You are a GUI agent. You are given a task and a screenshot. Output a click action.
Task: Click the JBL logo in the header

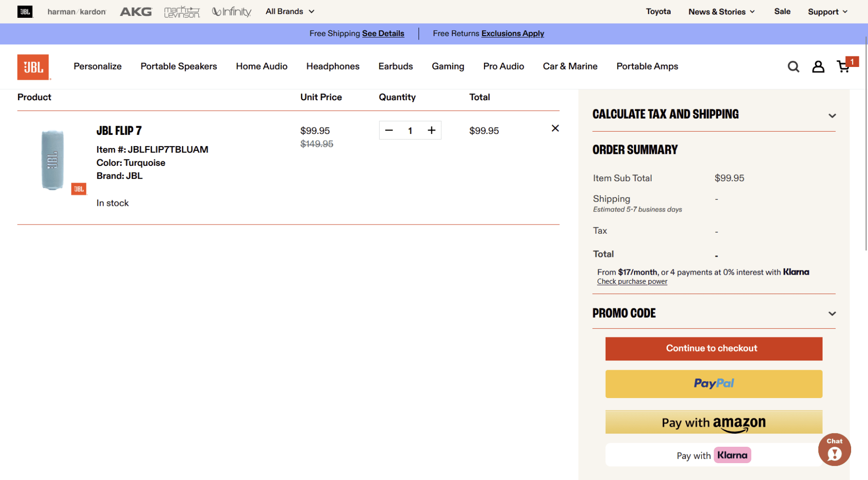tap(34, 67)
